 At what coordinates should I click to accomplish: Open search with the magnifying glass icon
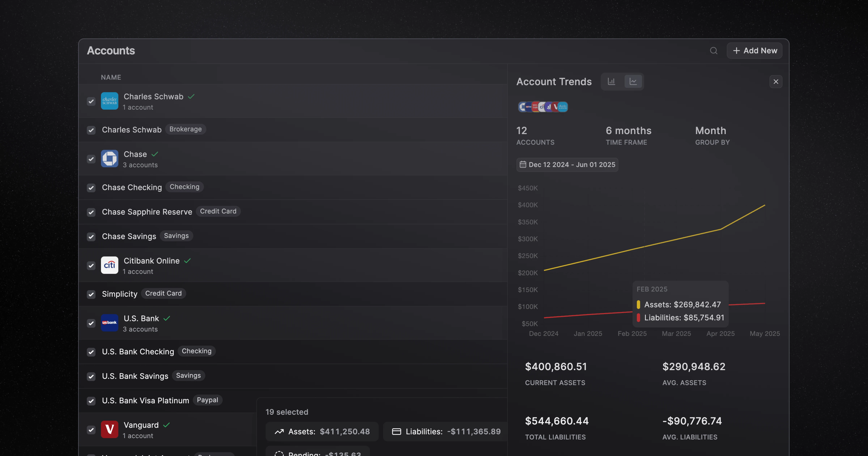click(714, 51)
